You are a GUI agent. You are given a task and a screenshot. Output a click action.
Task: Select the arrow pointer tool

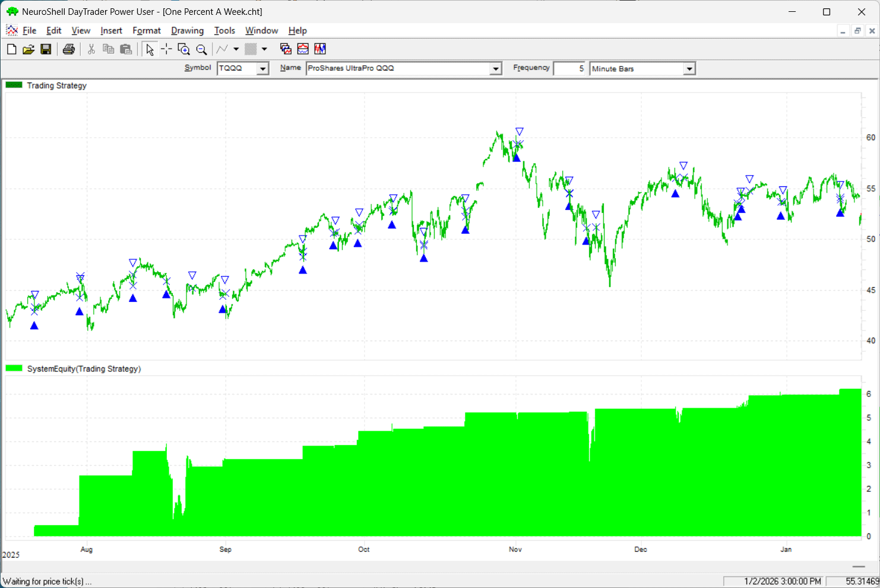150,49
